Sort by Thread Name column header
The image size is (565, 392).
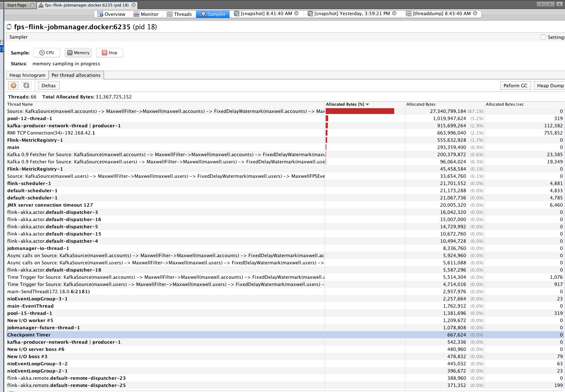(x=20, y=104)
